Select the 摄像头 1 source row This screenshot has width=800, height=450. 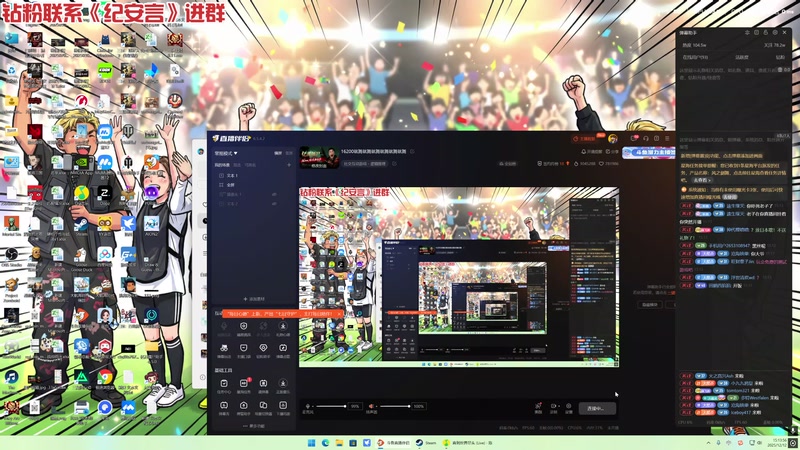pos(253,194)
